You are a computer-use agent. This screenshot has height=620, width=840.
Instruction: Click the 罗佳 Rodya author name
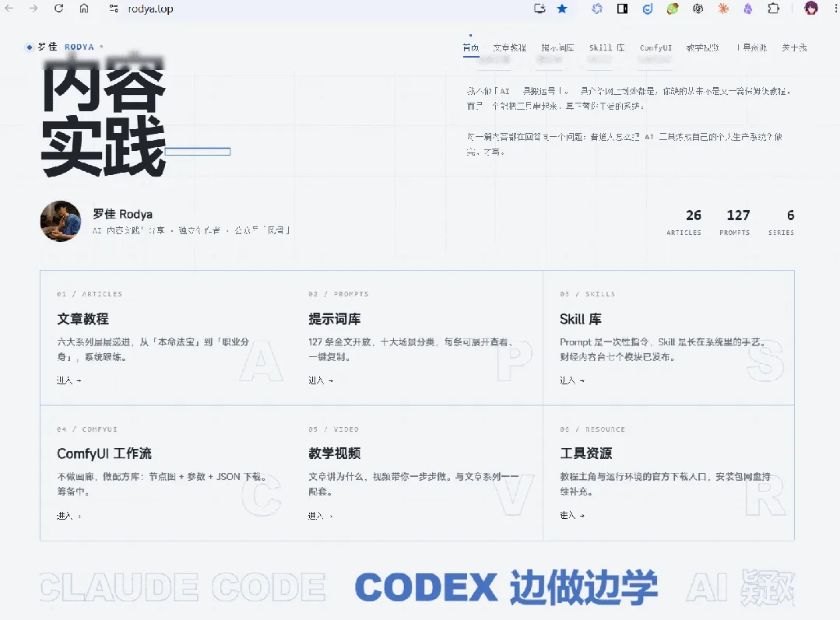point(122,214)
